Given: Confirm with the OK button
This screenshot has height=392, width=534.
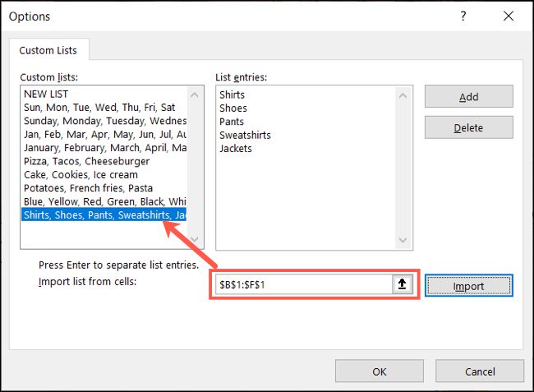Looking at the screenshot, I should [x=379, y=371].
